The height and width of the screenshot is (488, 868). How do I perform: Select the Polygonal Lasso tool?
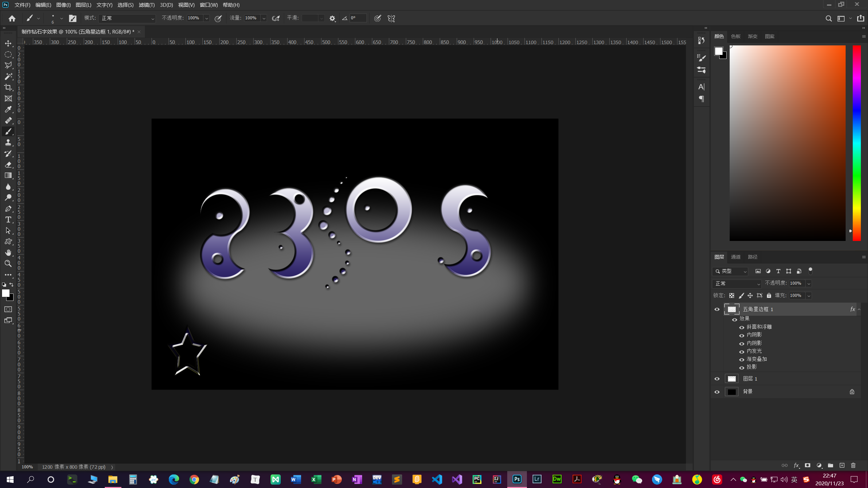tap(8, 65)
